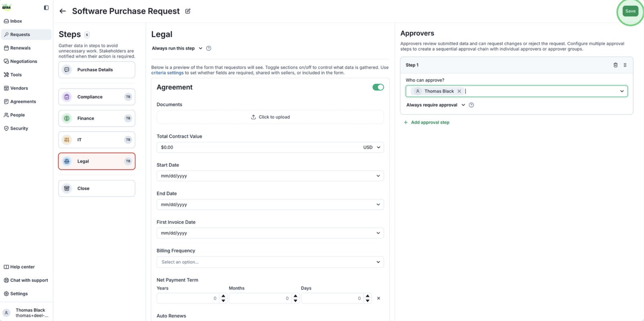644x321 pixels.
Task: Select the Close step
Action: pos(97,188)
